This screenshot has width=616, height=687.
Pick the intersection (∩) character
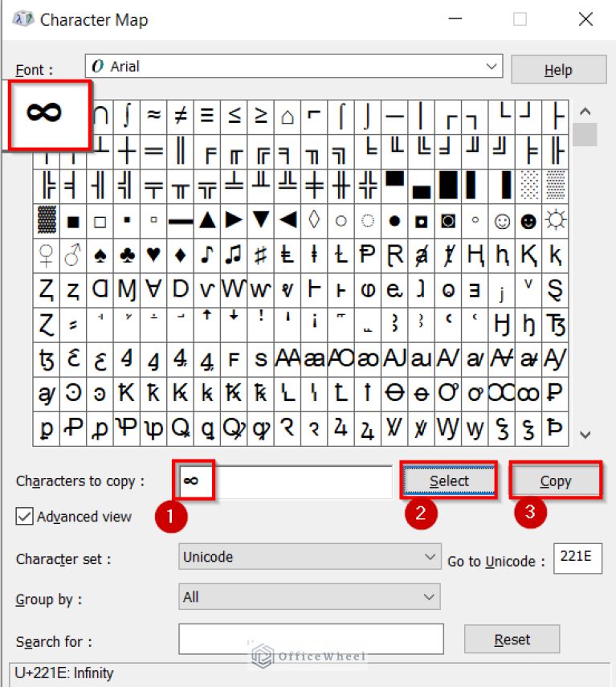101,117
